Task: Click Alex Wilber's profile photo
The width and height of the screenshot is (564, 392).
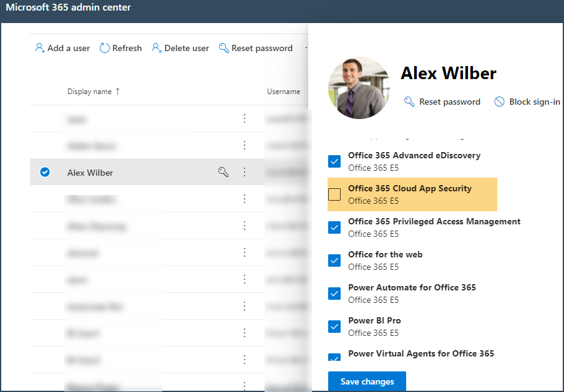Action: click(x=359, y=88)
